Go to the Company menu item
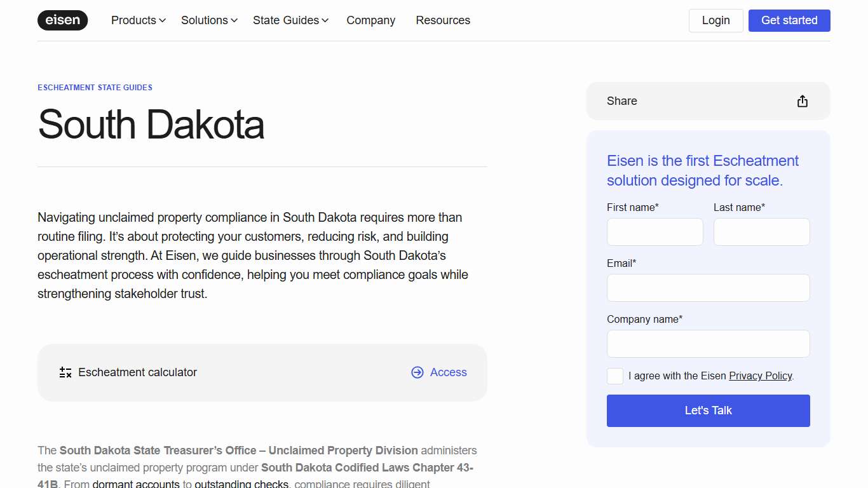 click(x=370, y=20)
